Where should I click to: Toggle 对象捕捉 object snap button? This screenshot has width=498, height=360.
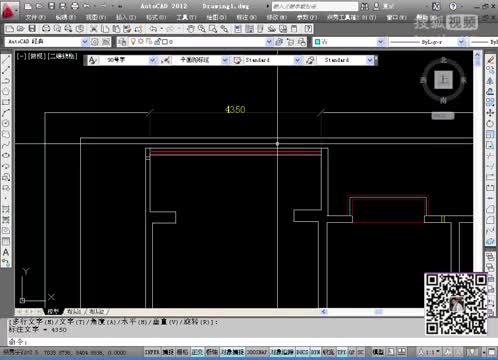tap(232, 352)
